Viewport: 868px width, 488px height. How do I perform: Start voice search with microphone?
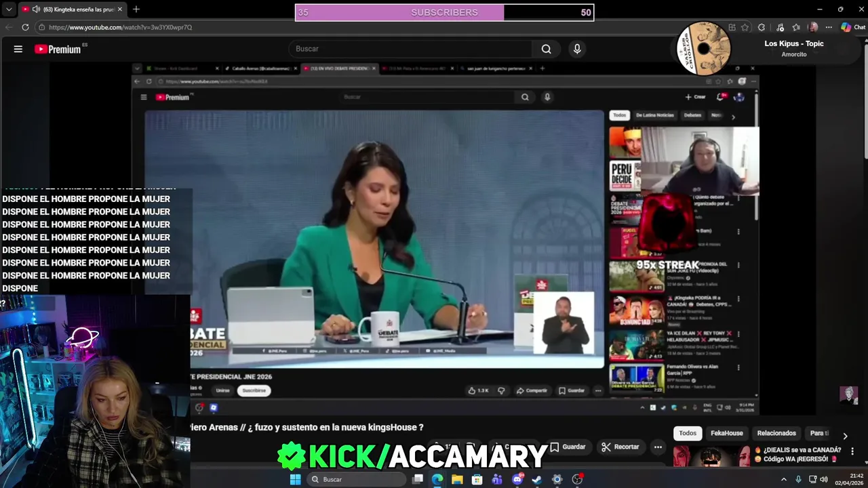pos(577,49)
